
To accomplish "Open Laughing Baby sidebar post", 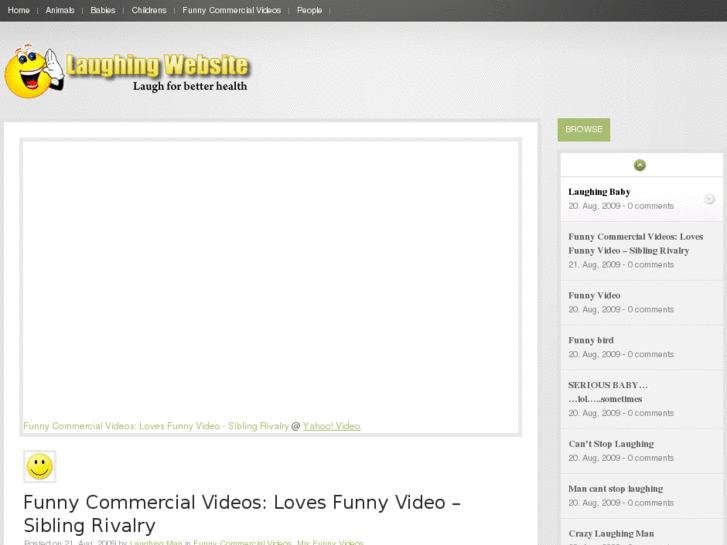I will 599,192.
